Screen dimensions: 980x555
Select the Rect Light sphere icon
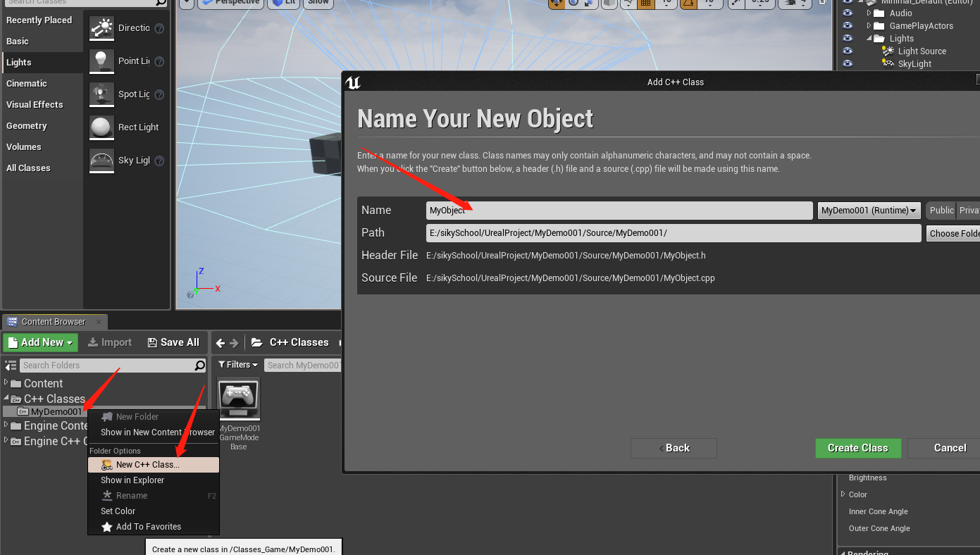point(102,127)
